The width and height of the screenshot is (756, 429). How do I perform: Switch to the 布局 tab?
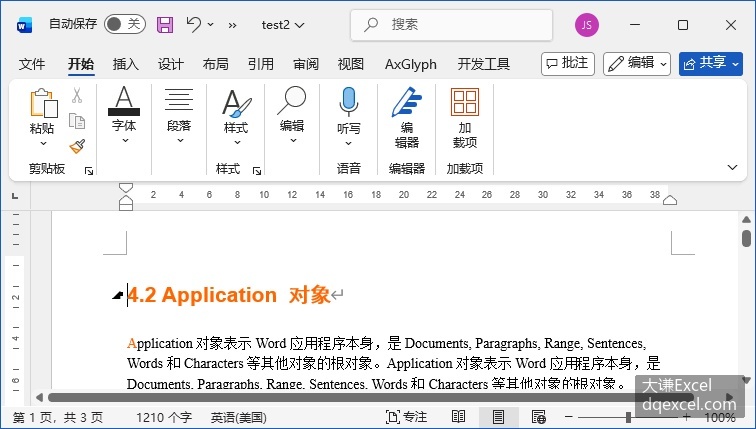pos(216,64)
